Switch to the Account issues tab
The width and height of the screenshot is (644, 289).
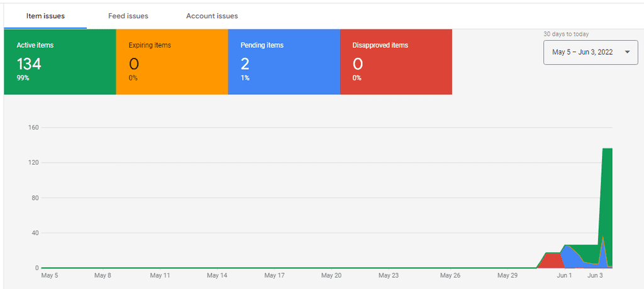click(x=212, y=16)
